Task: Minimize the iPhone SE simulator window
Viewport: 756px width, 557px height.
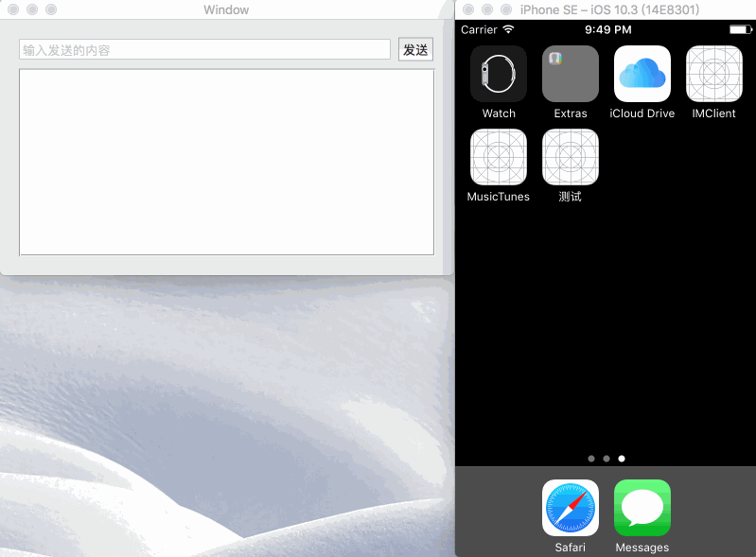Action: (x=487, y=9)
